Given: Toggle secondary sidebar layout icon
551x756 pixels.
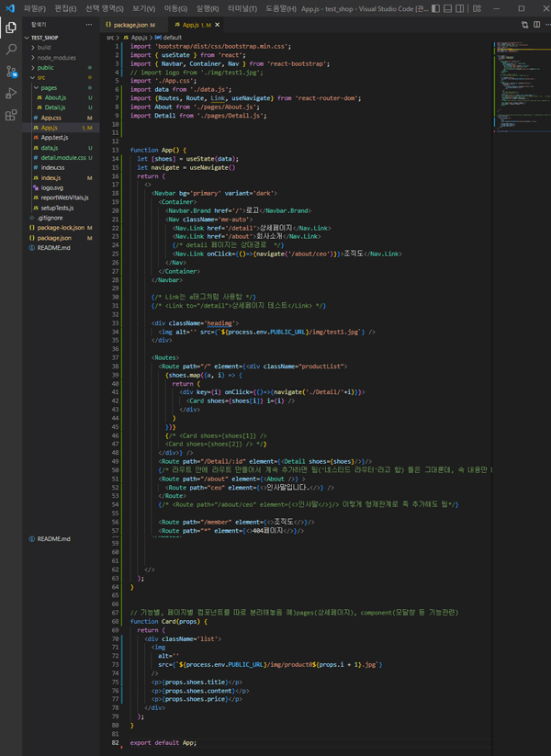Looking at the screenshot, I should pos(460,8).
